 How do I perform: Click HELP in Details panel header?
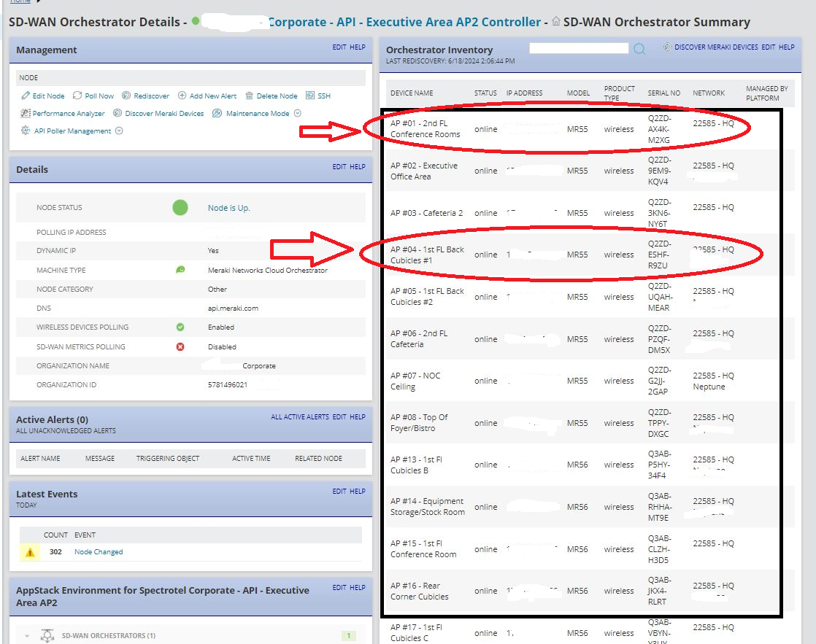point(358,167)
